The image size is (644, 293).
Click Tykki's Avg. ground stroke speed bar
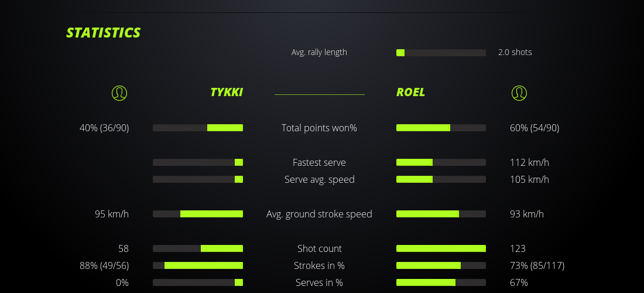(x=198, y=214)
